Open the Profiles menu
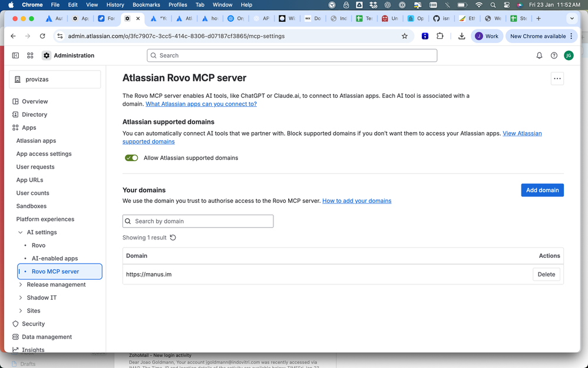Screen dimensions: 588x368 (178, 5)
